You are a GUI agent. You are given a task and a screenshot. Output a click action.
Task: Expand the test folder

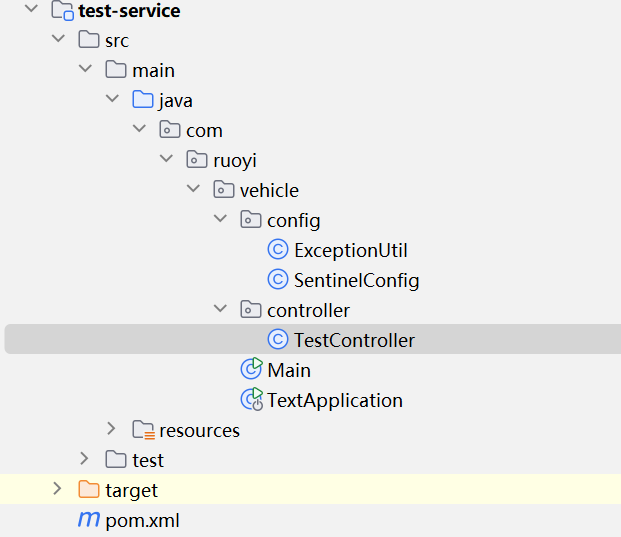click(x=85, y=460)
